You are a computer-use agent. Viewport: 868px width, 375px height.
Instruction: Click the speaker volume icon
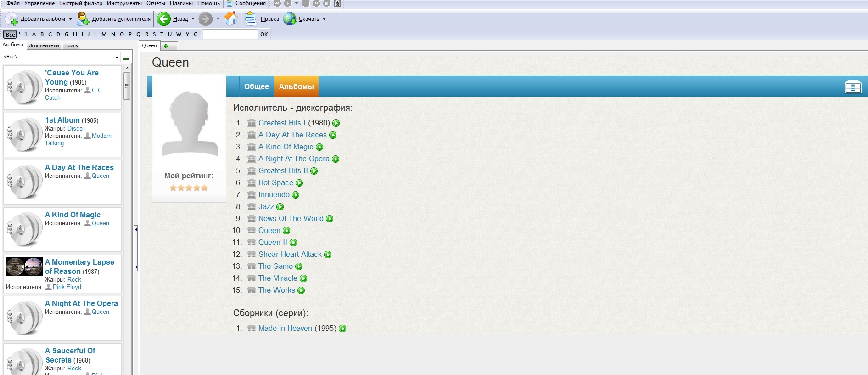[337, 3]
